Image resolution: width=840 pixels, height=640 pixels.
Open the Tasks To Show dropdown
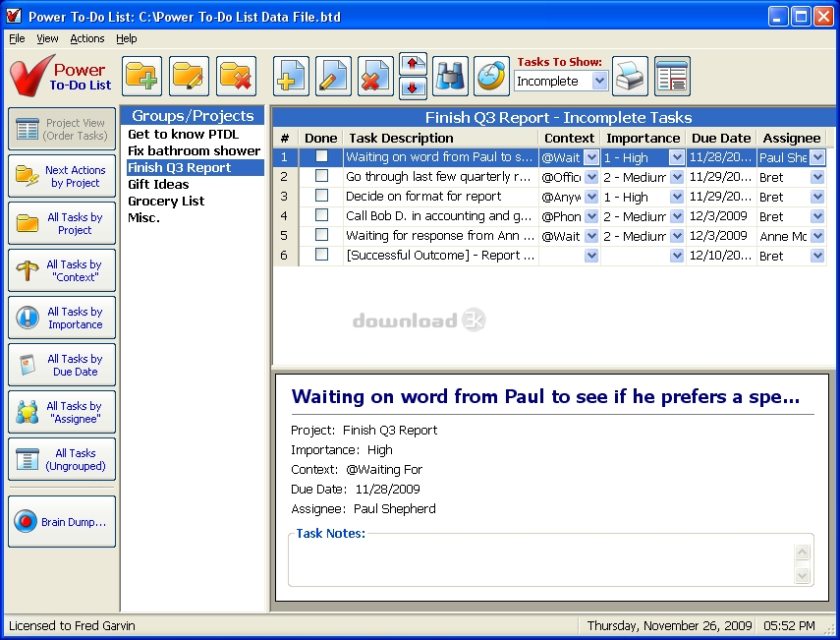click(599, 82)
